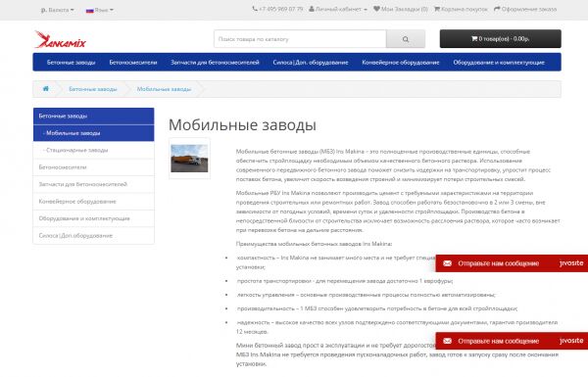The image size is (588, 377).
Task: Click Бетонные заводы breadcrumb link
Action: click(93, 89)
